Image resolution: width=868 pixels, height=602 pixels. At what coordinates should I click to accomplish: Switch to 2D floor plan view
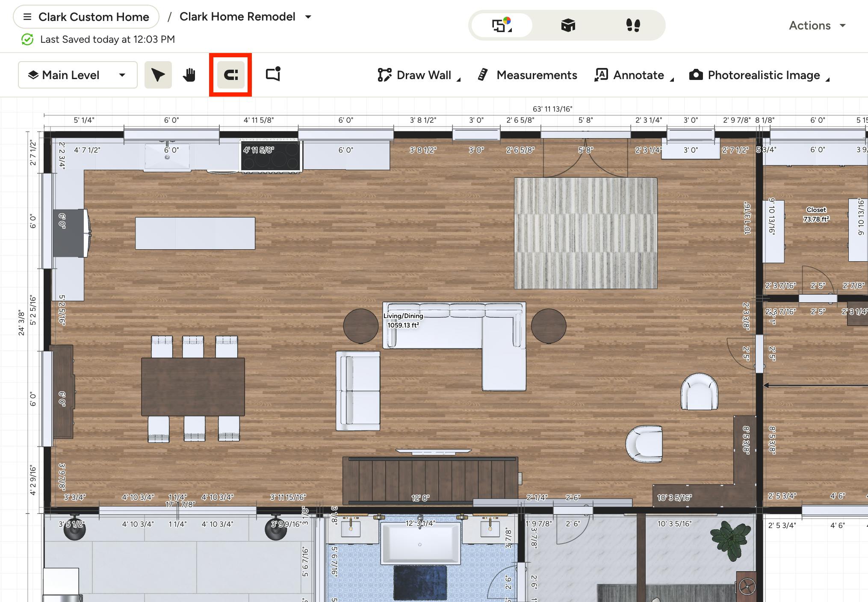[502, 25]
